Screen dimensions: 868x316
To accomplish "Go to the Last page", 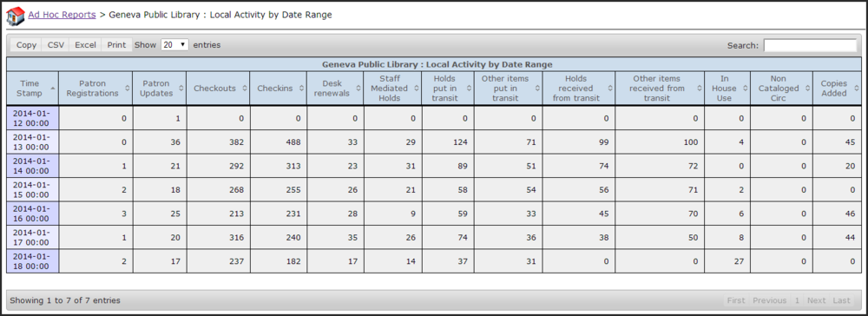I will pyautogui.click(x=841, y=300).
